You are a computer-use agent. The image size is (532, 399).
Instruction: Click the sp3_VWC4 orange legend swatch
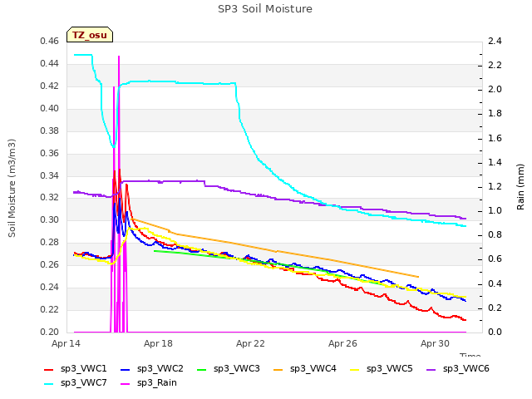click(x=278, y=370)
